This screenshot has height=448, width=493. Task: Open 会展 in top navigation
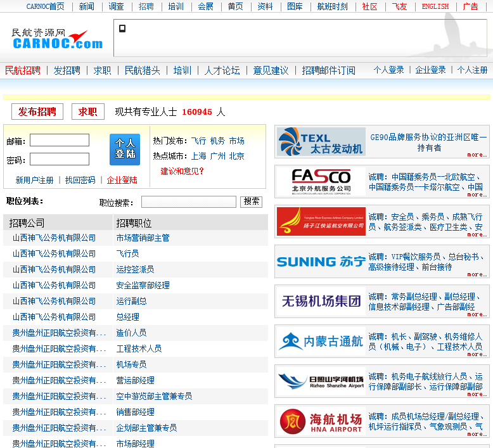[205, 6]
